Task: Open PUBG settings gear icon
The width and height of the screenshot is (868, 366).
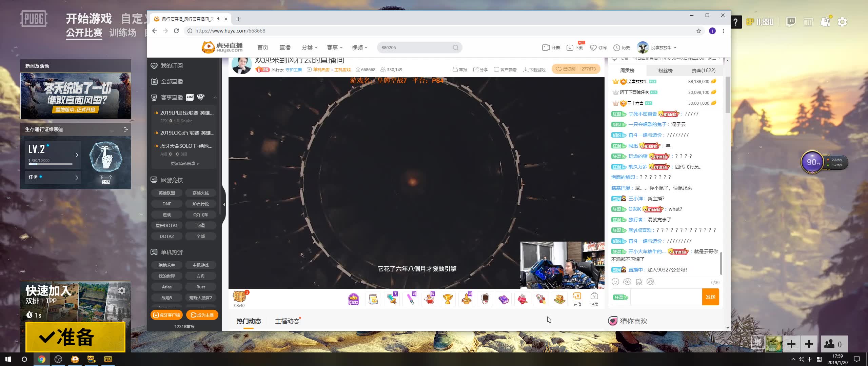Action: 842,22
